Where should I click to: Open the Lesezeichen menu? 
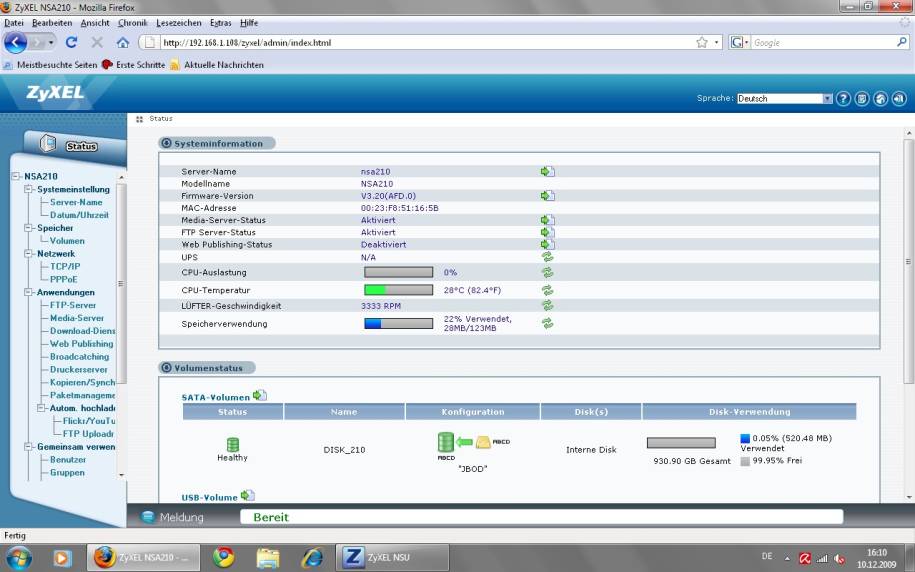(178, 22)
